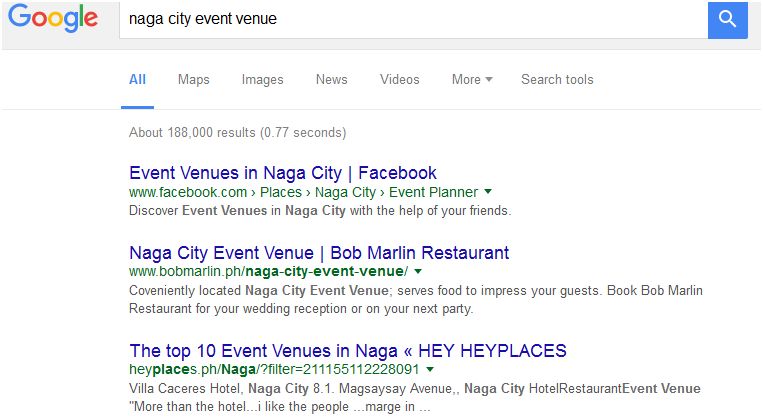Switch to the Images tab
The width and height of the screenshot is (763, 418).
[x=262, y=79]
